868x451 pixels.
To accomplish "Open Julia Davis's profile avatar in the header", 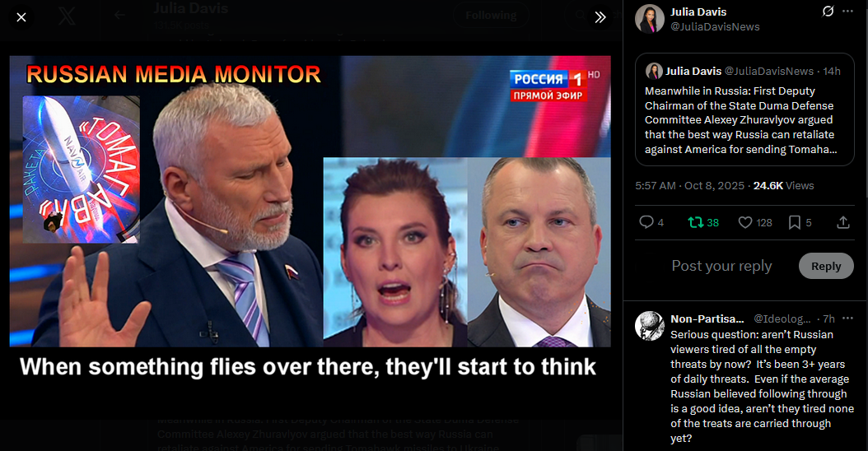I will pos(649,19).
